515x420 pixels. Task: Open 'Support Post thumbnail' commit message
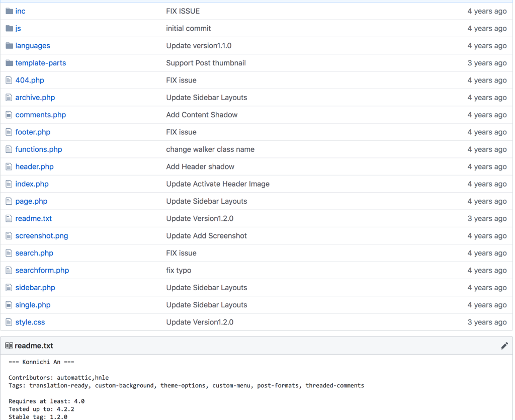click(206, 63)
